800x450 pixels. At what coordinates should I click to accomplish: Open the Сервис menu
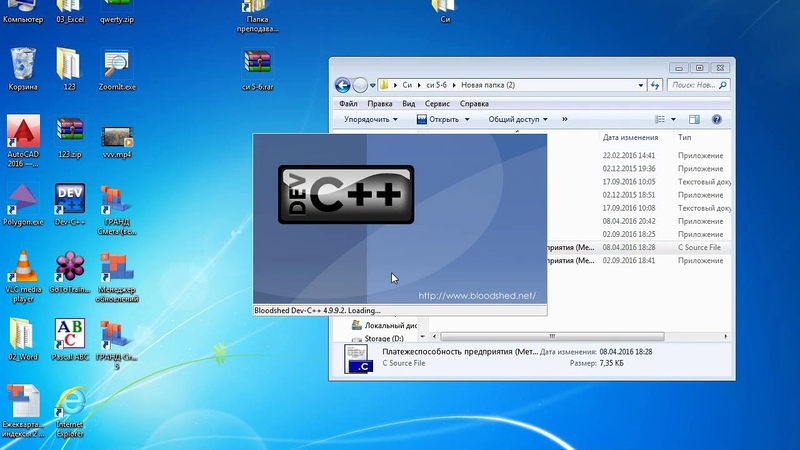point(437,104)
